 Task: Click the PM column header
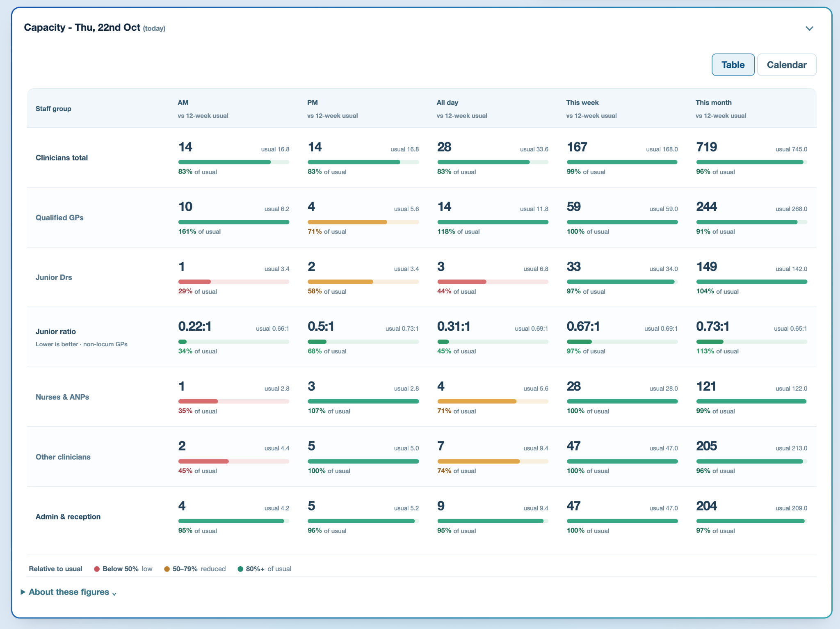[x=313, y=103]
